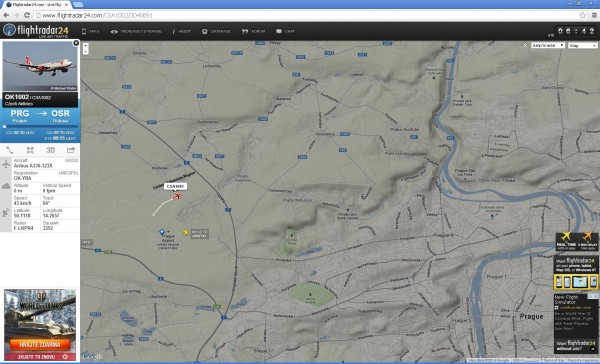Viewport: 600px width, 364px height.
Task: Click the UTC clock display
Action: point(576,31)
